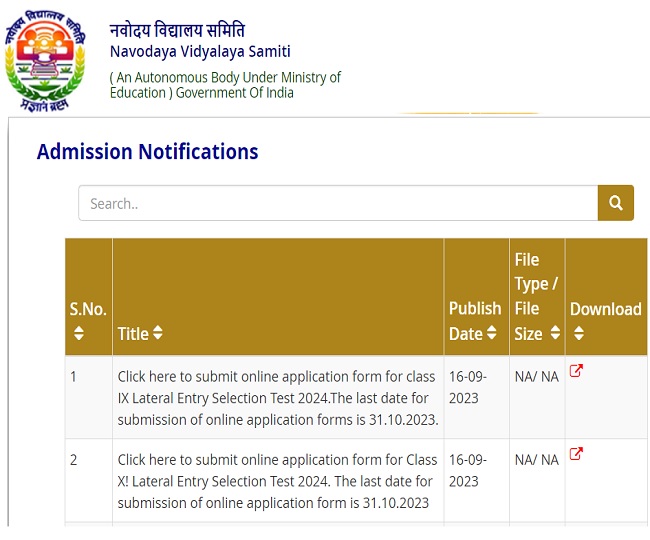650x540 pixels.
Task: Click the S.No. column header label
Action: (x=88, y=309)
